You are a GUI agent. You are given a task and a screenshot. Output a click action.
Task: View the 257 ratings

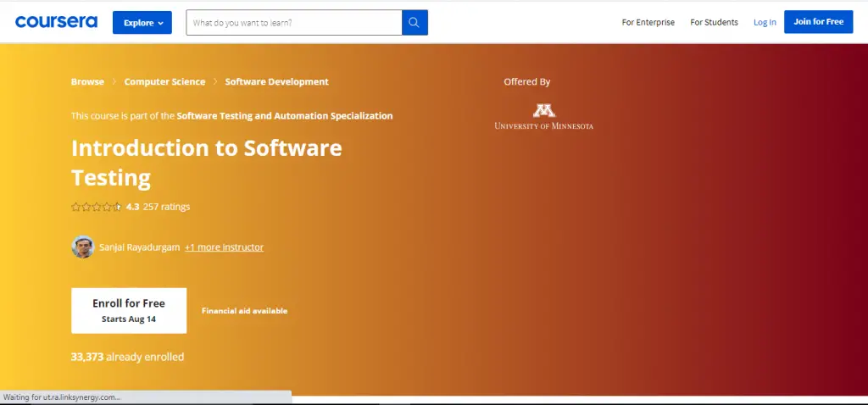pyautogui.click(x=166, y=207)
